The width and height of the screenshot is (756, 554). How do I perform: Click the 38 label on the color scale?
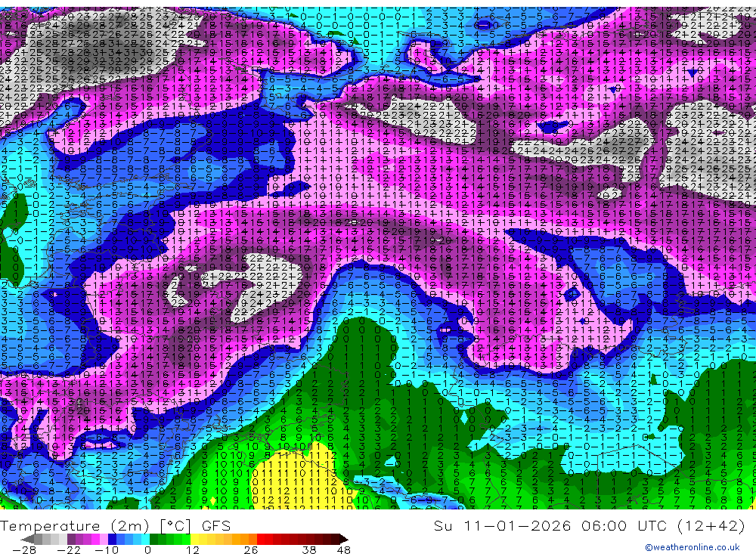tap(308, 550)
